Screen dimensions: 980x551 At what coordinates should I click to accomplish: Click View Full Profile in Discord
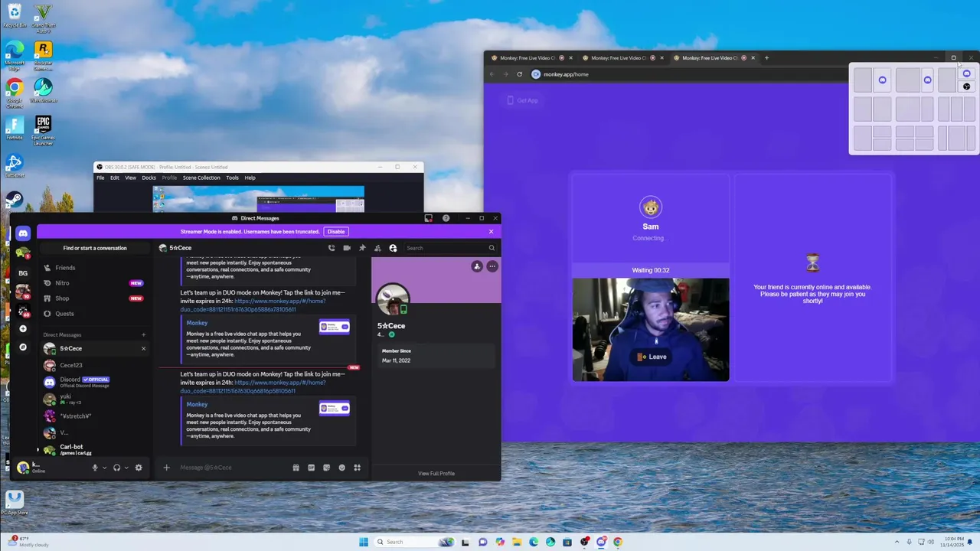(x=436, y=474)
